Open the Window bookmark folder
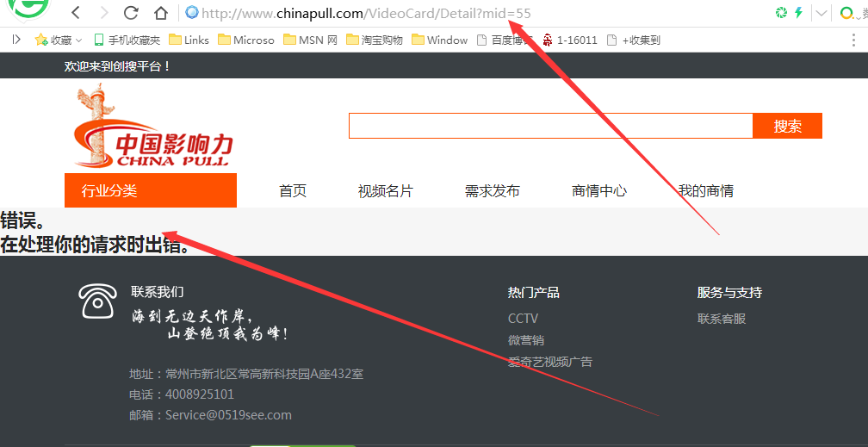868x447 pixels. pos(439,40)
